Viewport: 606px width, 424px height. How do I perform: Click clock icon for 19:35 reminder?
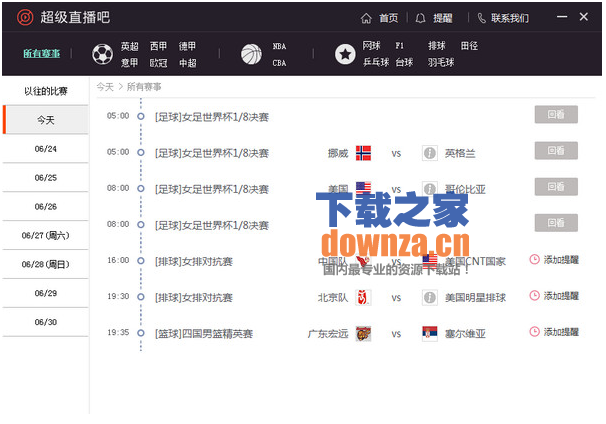tap(534, 332)
